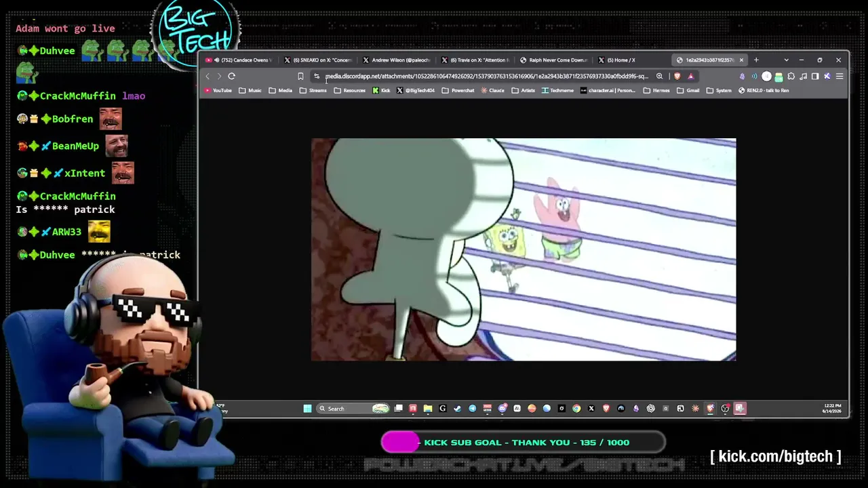
Task: Bookmark this page using the bookmark icon
Action: pos(300,77)
